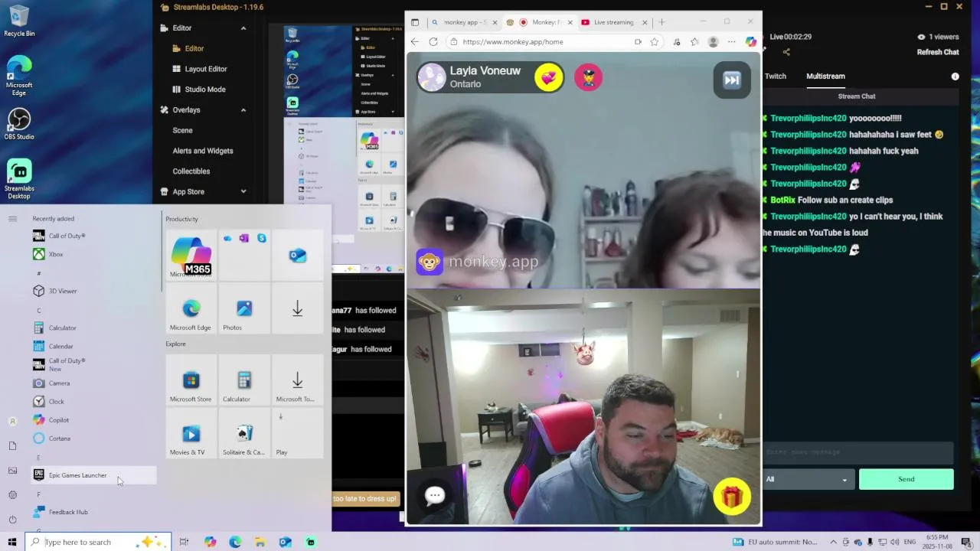Report user with police officer icon
Image resolution: width=980 pixels, height=551 pixels.
point(588,77)
